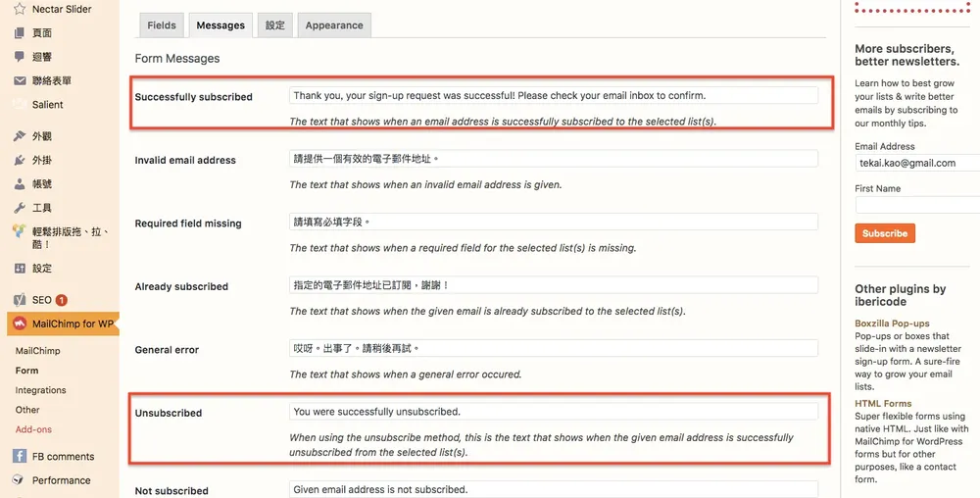Click the SEO notification badge
The image size is (980, 498).
[61, 300]
